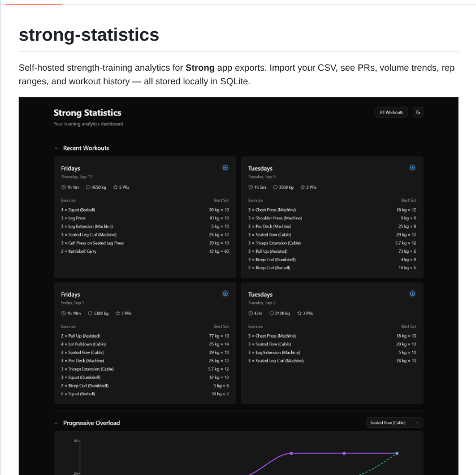476x475 pixels.
Task: Click the clock icon showing 1h 1m
Action: tap(63, 187)
